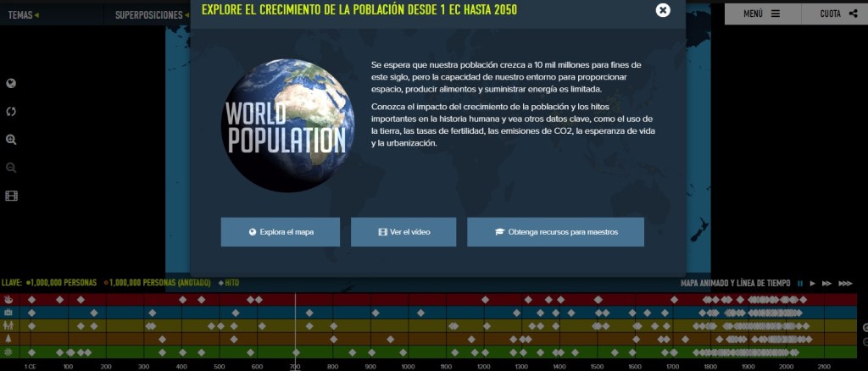Open the CUOTA share menu
868x371 pixels.
pos(837,14)
